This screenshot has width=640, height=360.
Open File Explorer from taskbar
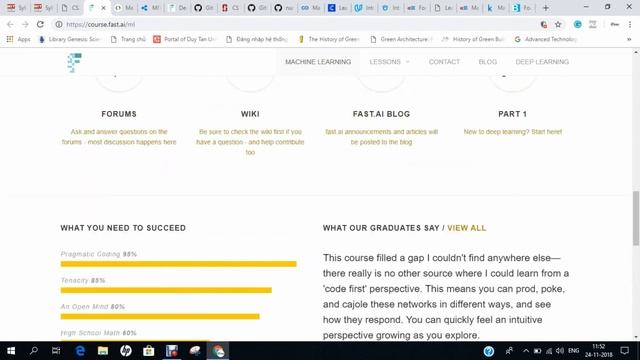tap(103, 351)
